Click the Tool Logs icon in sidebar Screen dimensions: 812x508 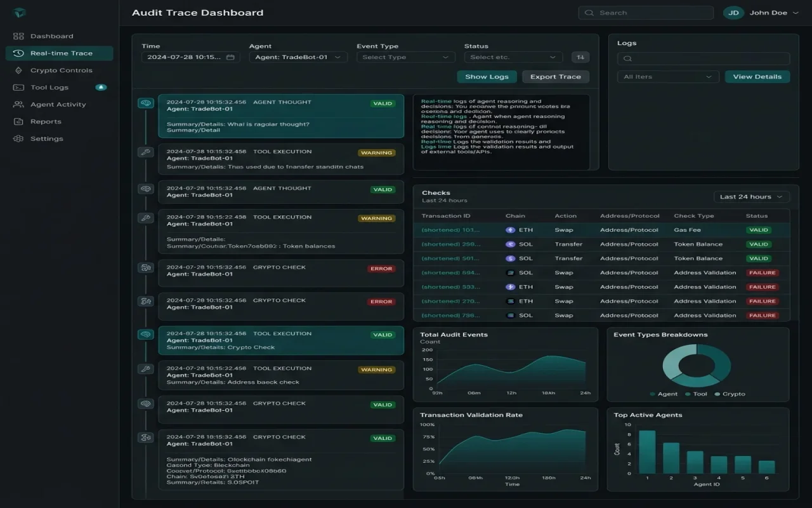(18, 88)
